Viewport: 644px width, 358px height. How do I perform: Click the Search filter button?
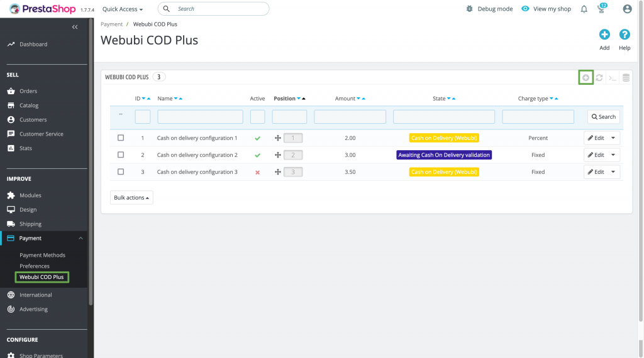click(x=603, y=117)
